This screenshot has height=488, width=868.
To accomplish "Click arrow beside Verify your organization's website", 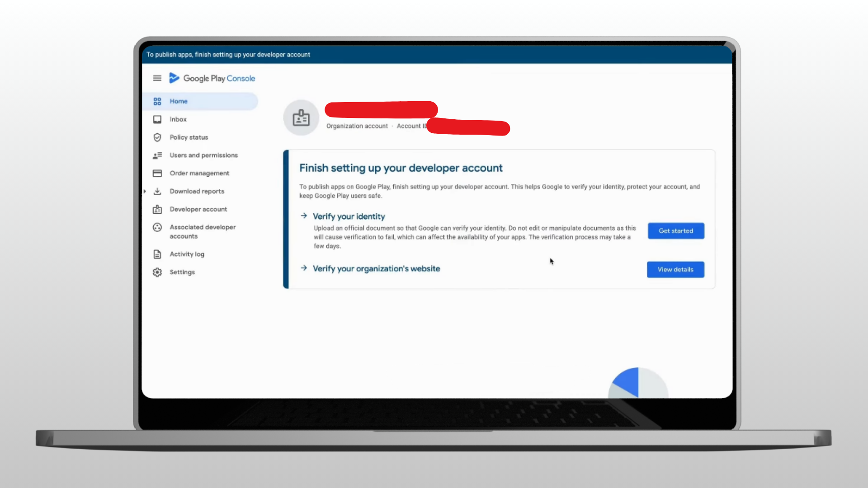I will [304, 268].
